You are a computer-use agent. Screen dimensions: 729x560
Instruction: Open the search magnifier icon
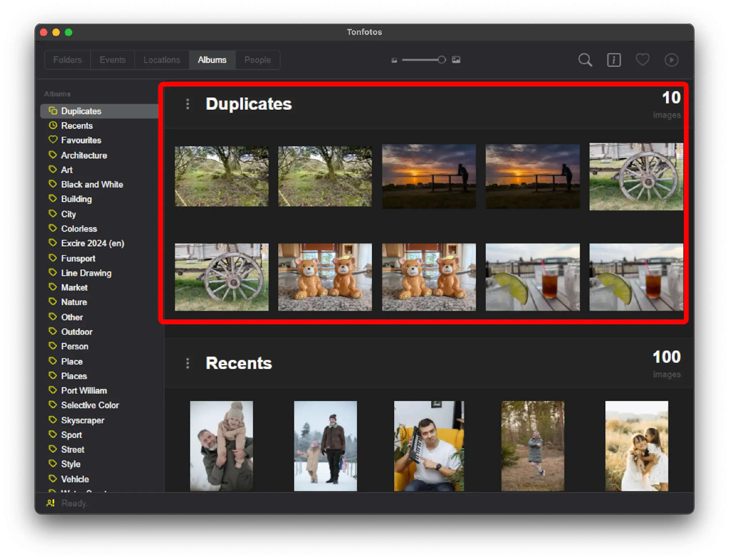tap(585, 60)
